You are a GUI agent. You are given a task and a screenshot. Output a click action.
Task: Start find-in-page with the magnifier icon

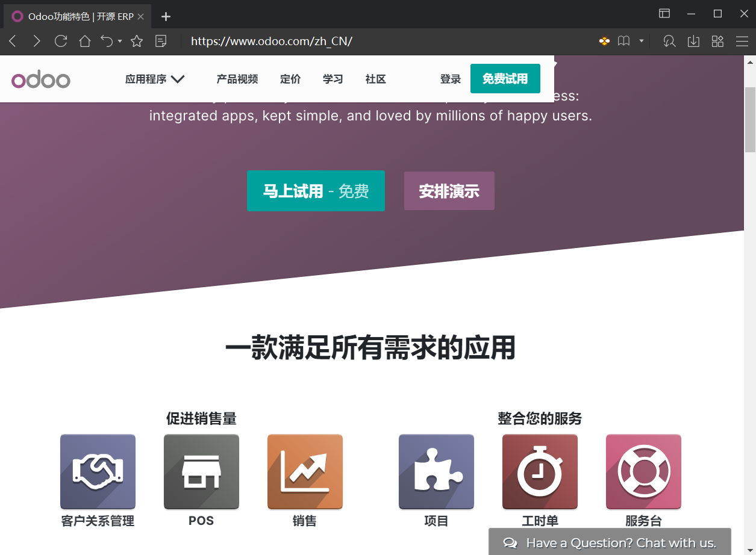tap(669, 41)
